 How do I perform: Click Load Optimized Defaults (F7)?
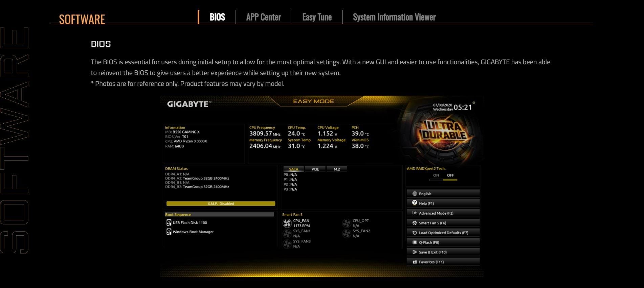pos(443,233)
